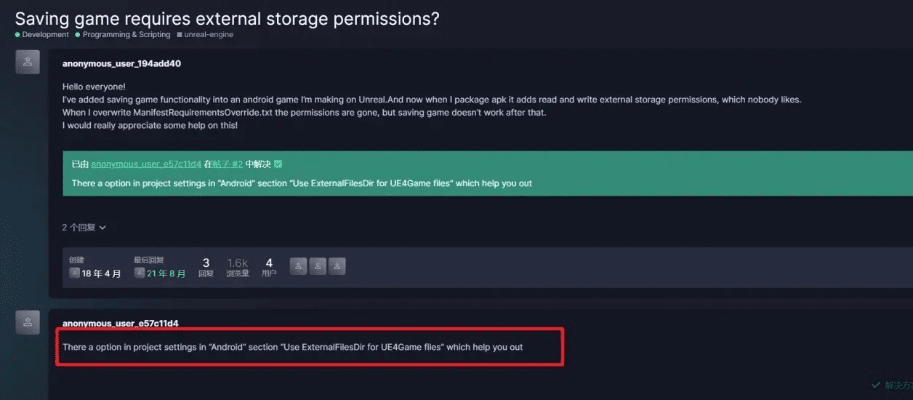This screenshot has width=913, height=400.
Task: Click the expand icon in the solved banner
Action: click(x=278, y=163)
